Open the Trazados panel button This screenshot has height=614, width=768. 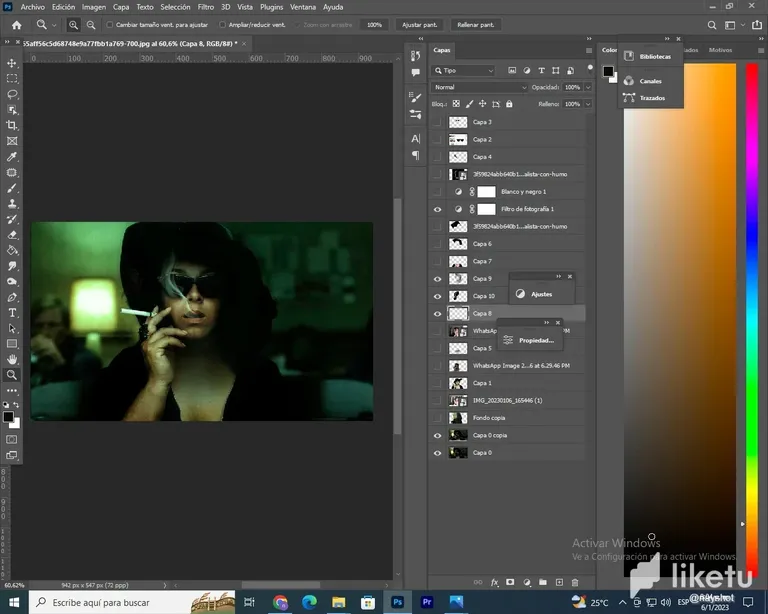point(644,98)
